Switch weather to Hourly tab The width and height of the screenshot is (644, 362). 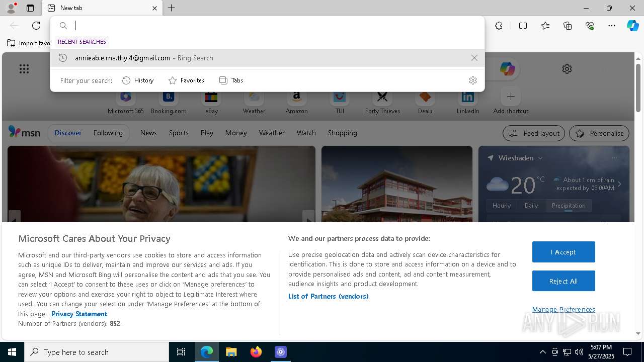[501, 206]
